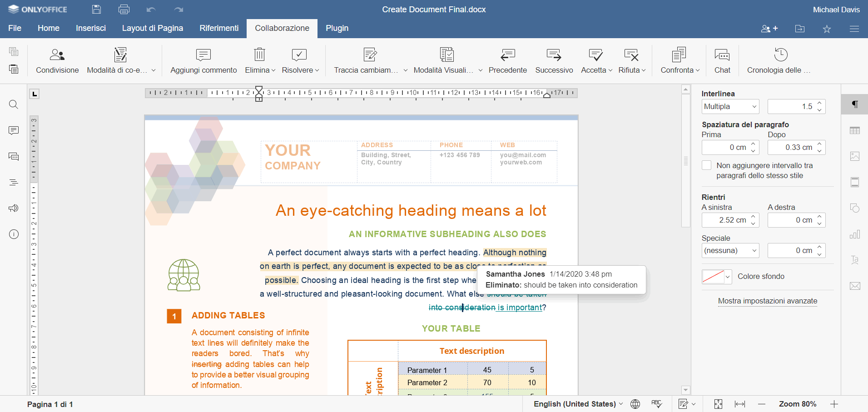The width and height of the screenshot is (868, 412).
Task: Open the Condivisione sharing settings
Action: pos(57,61)
